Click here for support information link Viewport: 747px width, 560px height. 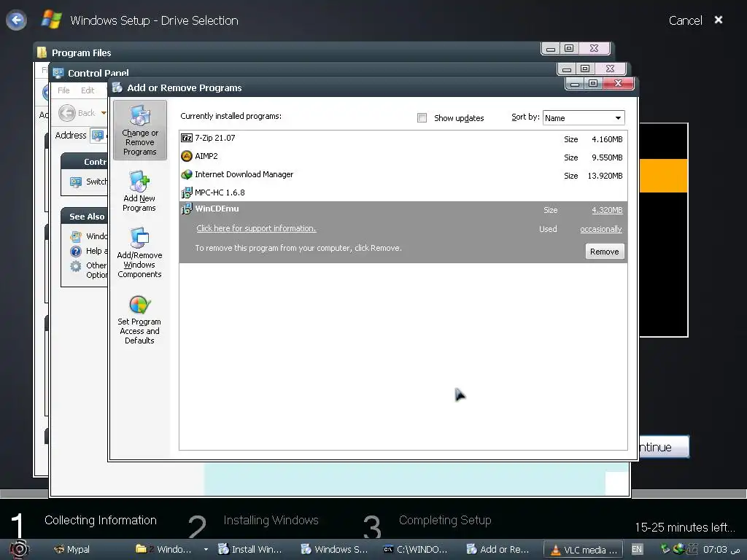coord(256,228)
